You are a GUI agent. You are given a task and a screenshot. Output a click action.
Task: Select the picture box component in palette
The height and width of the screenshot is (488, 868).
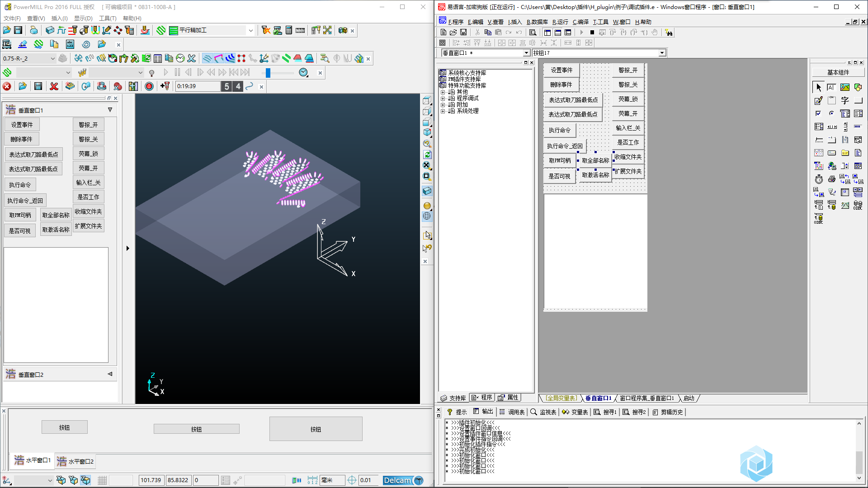[x=845, y=87]
